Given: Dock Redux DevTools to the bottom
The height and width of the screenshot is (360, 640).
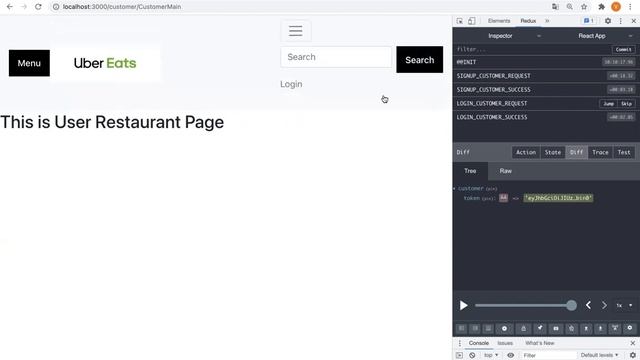Looking at the screenshot, I should click(x=489, y=328).
